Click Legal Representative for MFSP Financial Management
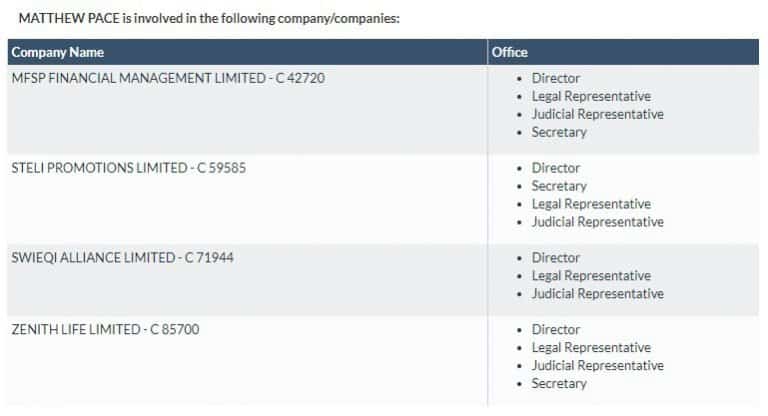768x416 pixels. pos(591,96)
